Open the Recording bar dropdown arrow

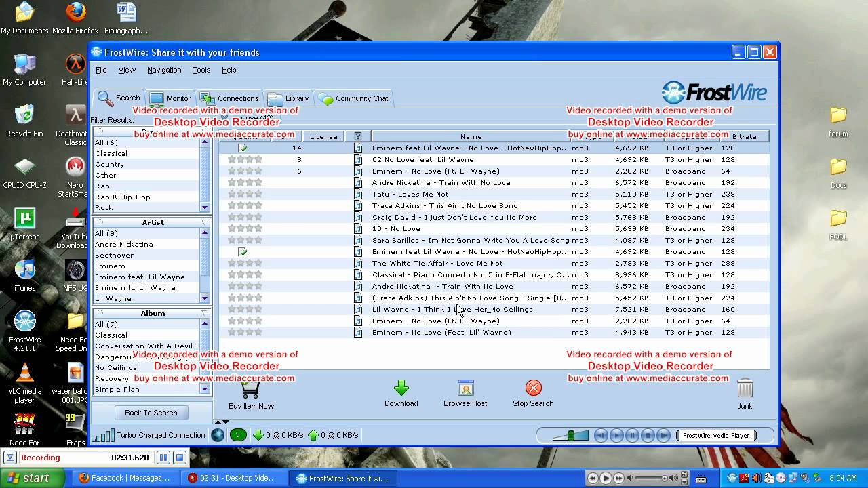tap(11, 457)
